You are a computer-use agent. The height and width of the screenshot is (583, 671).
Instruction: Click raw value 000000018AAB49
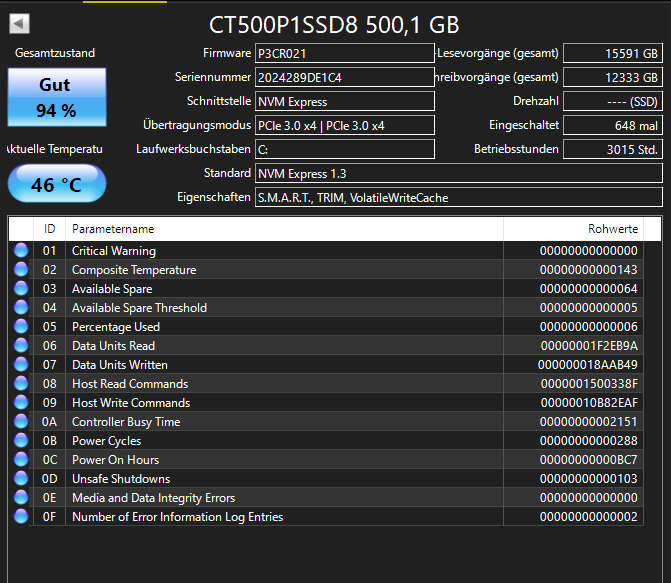588,365
